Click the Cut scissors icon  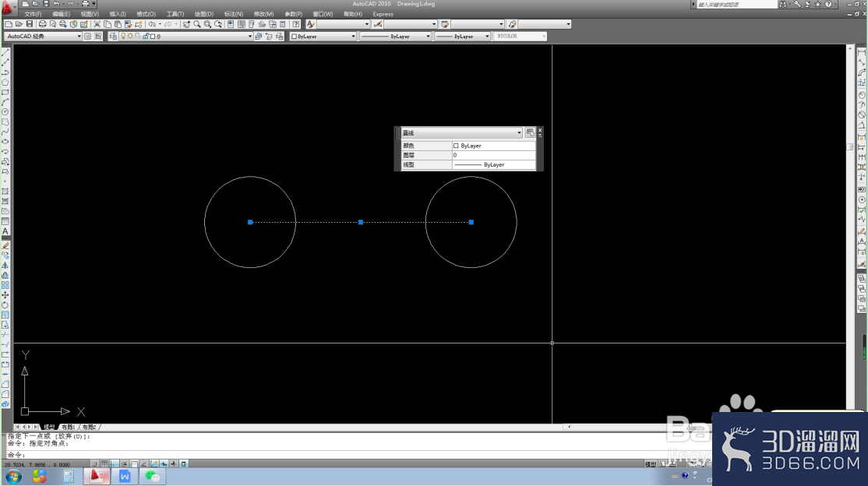point(97,24)
